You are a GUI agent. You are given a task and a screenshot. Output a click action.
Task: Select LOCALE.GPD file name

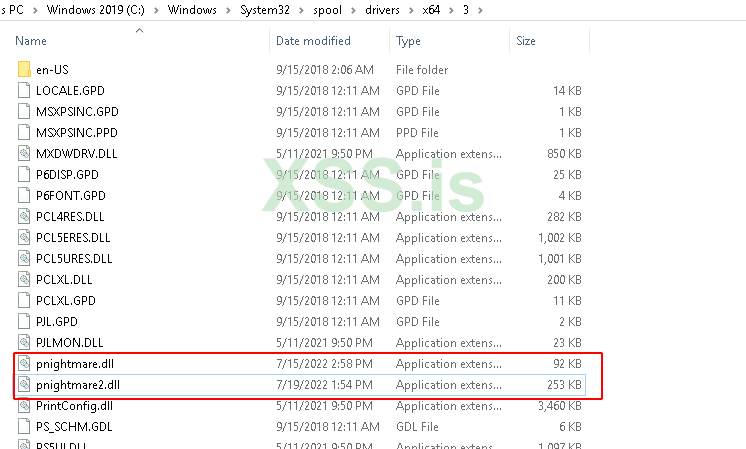pos(70,90)
